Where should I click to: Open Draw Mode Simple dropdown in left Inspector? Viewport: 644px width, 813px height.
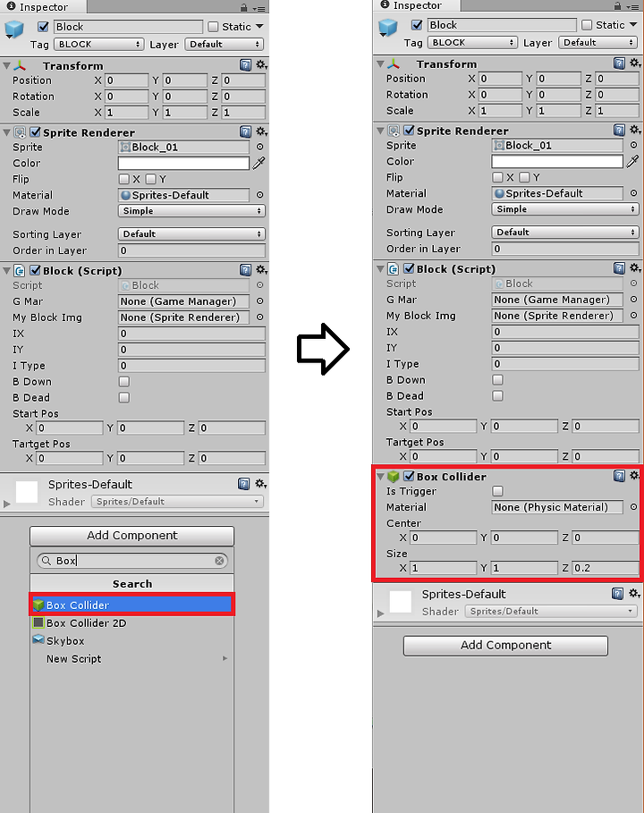click(191, 211)
